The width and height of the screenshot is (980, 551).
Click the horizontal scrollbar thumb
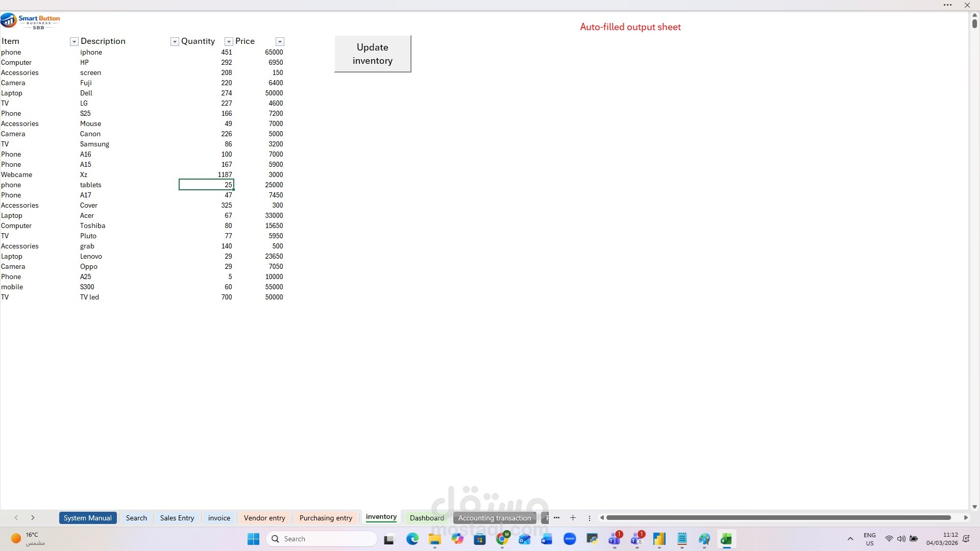(778, 518)
